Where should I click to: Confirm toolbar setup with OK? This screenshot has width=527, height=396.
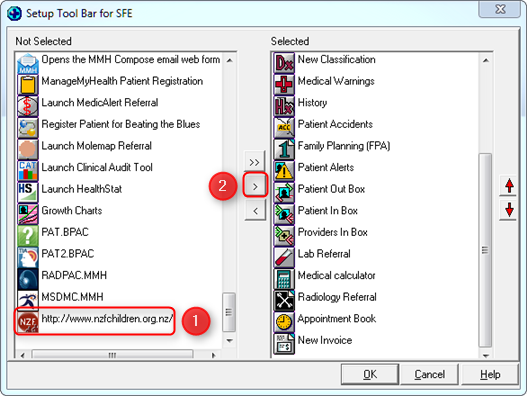point(370,374)
